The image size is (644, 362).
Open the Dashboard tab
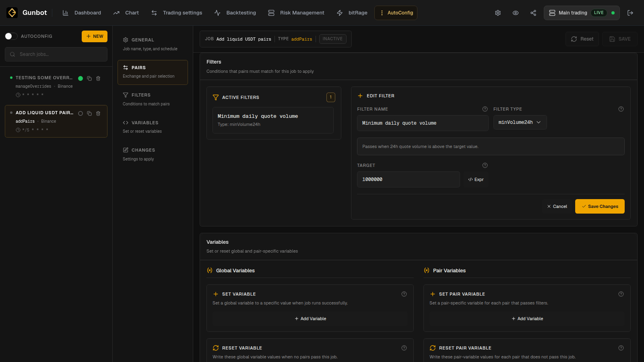click(82, 13)
